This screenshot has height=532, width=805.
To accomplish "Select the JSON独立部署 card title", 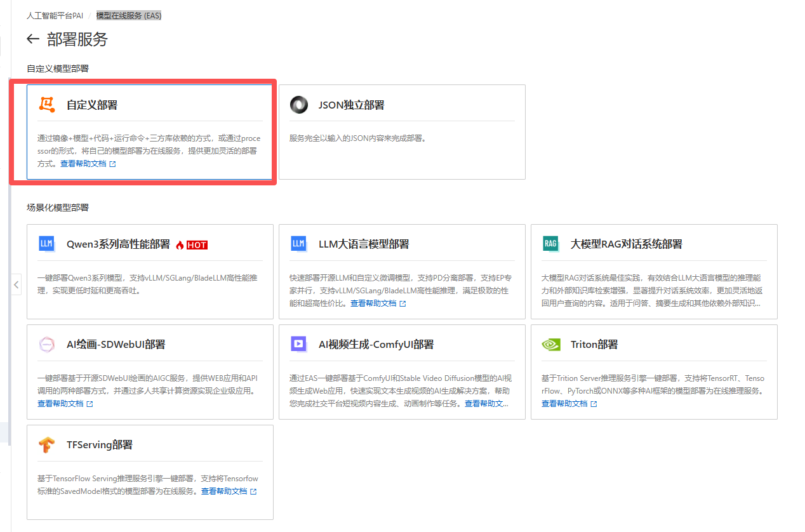I will click(351, 105).
